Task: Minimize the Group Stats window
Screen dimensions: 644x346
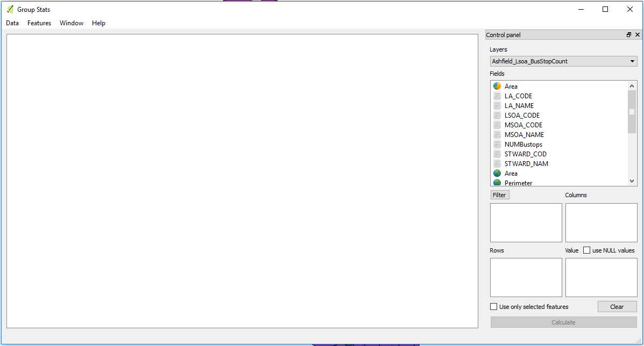Action: pyautogui.click(x=581, y=9)
